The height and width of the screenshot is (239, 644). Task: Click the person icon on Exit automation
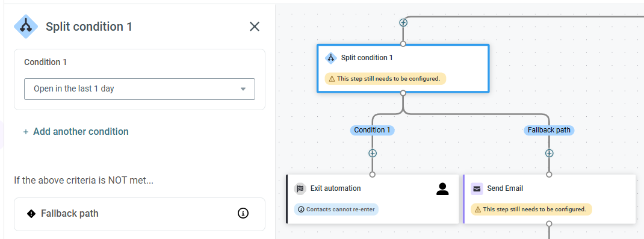click(x=442, y=189)
